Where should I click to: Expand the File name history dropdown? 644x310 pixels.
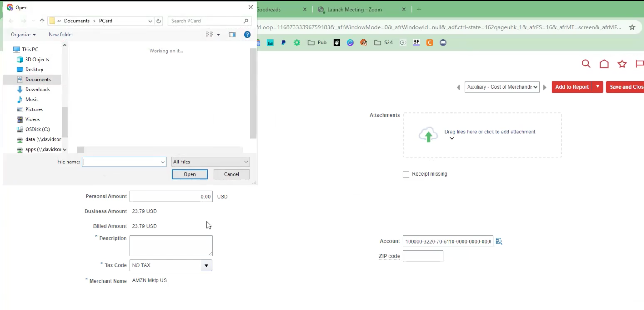[163, 162]
